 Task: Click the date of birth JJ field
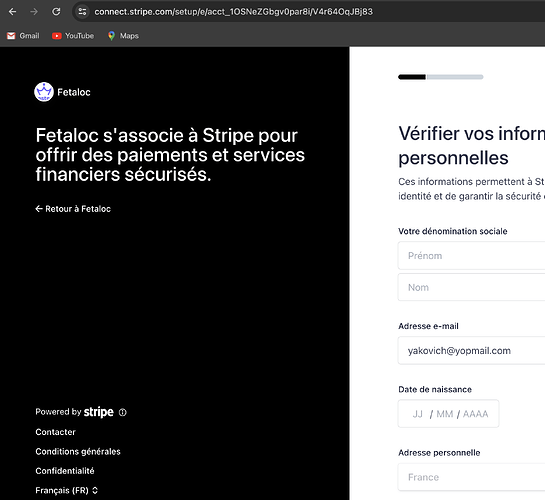pos(418,414)
